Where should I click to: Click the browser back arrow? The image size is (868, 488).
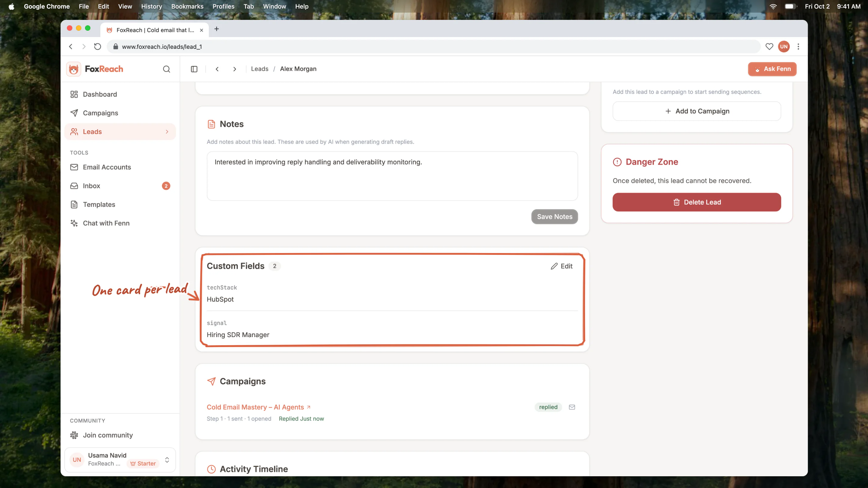coord(71,47)
